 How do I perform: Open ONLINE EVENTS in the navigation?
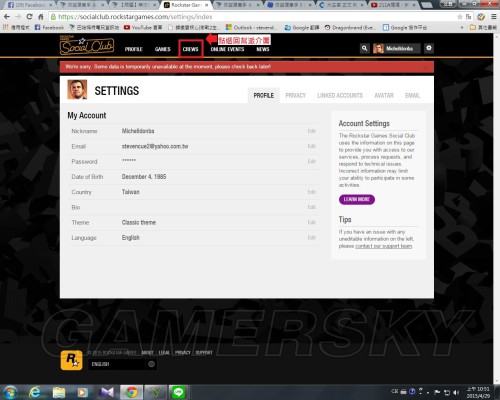tap(227, 49)
